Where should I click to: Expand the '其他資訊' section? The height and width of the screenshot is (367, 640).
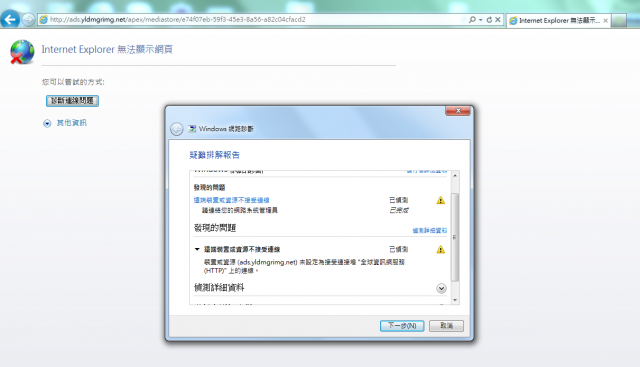pos(47,123)
